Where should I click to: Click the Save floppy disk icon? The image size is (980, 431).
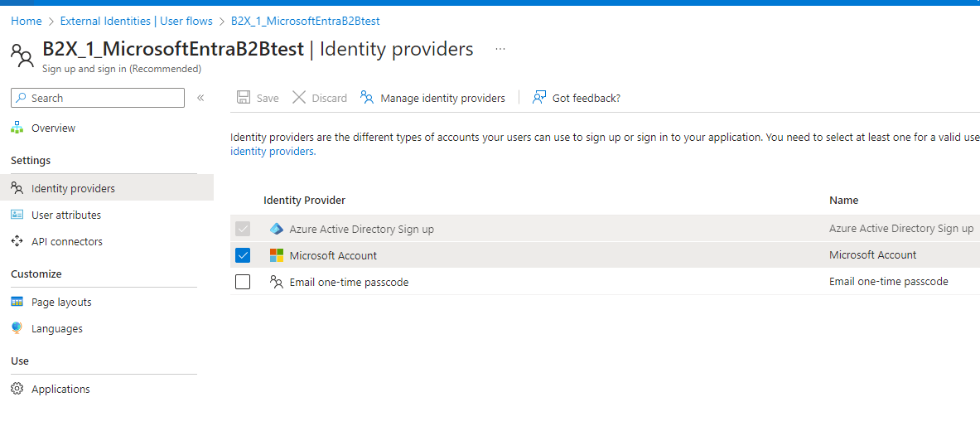click(243, 98)
